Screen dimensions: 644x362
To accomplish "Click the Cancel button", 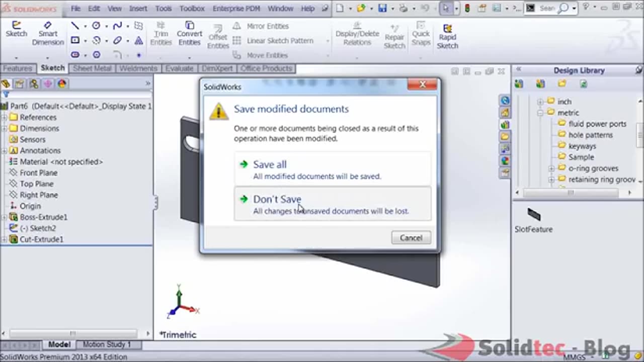I will [411, 238].
